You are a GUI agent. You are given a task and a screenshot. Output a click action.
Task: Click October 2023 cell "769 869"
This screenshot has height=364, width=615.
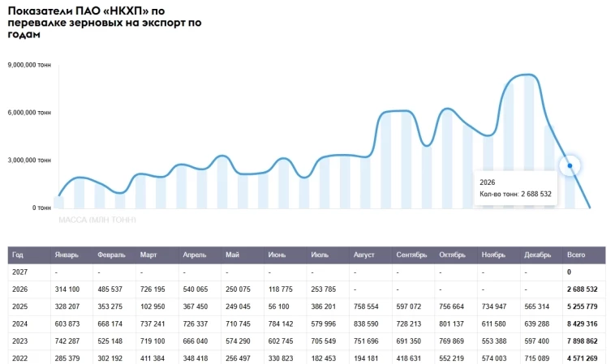pyautogui.click(x=451, y=340)
